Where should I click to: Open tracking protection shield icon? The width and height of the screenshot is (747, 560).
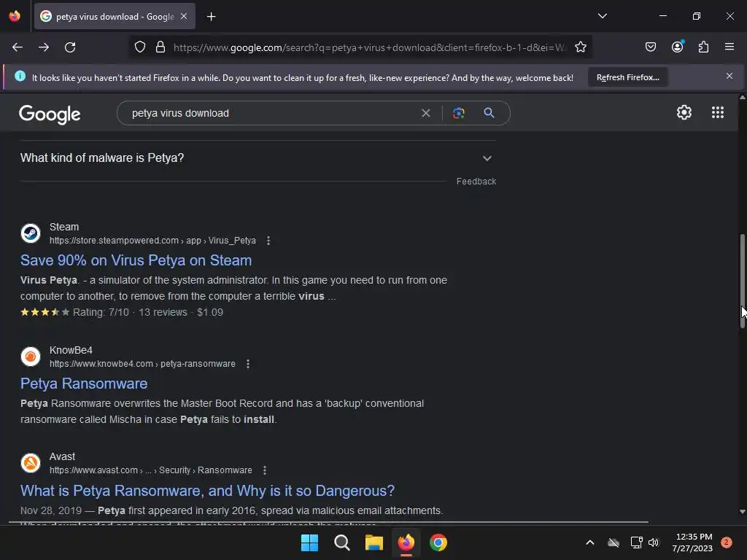[139, 47]
